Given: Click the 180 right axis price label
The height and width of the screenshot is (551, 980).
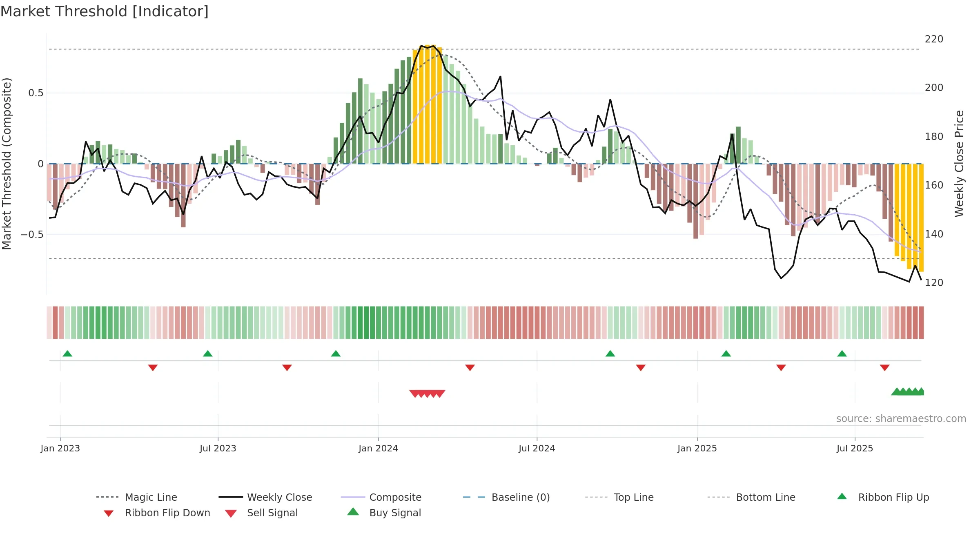Looking at the screenshot, I should tap(934, 137).
